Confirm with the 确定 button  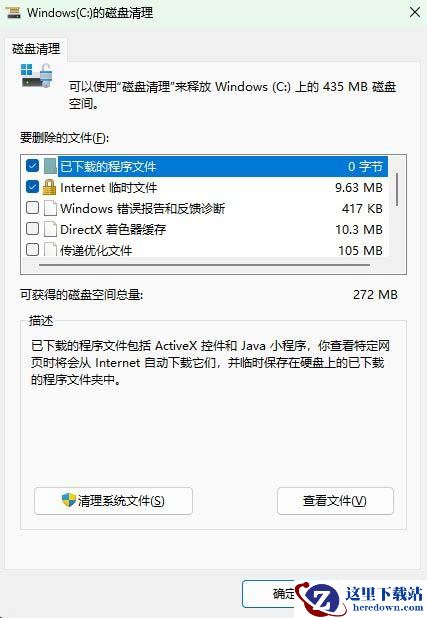point(272,594)
